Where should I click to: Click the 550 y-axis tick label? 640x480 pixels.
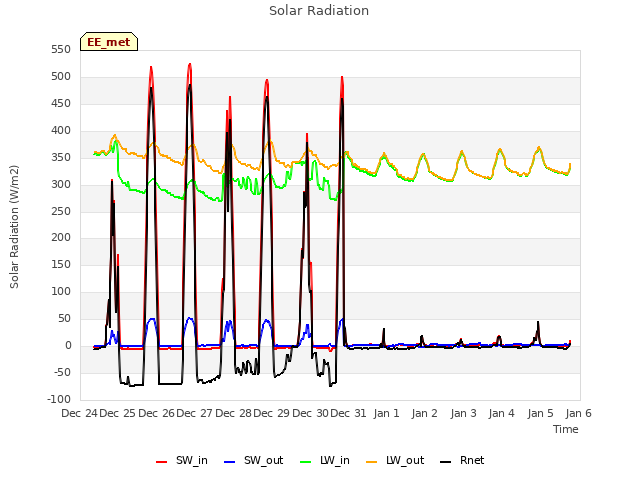click(61, 50)
